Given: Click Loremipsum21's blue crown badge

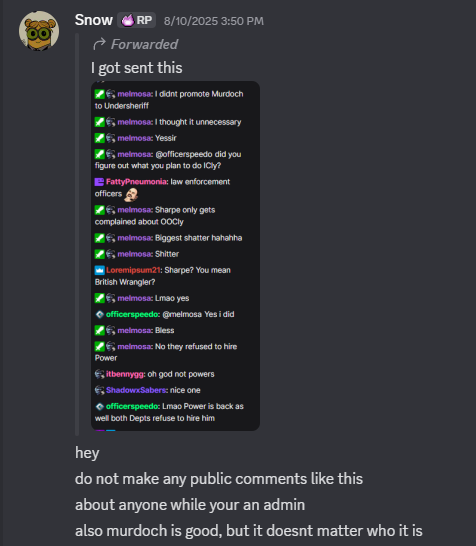Looking at the screenshot, I should (x=100, y=270).
